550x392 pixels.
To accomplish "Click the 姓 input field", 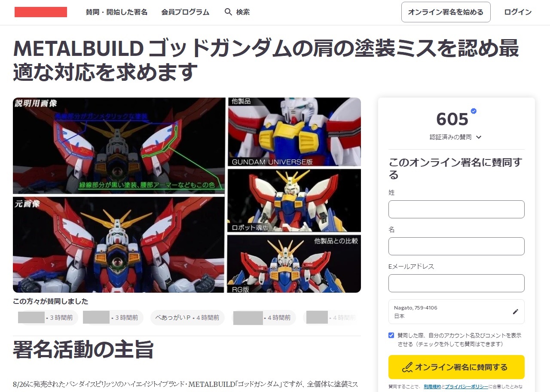I will click(x=456, y=209).
